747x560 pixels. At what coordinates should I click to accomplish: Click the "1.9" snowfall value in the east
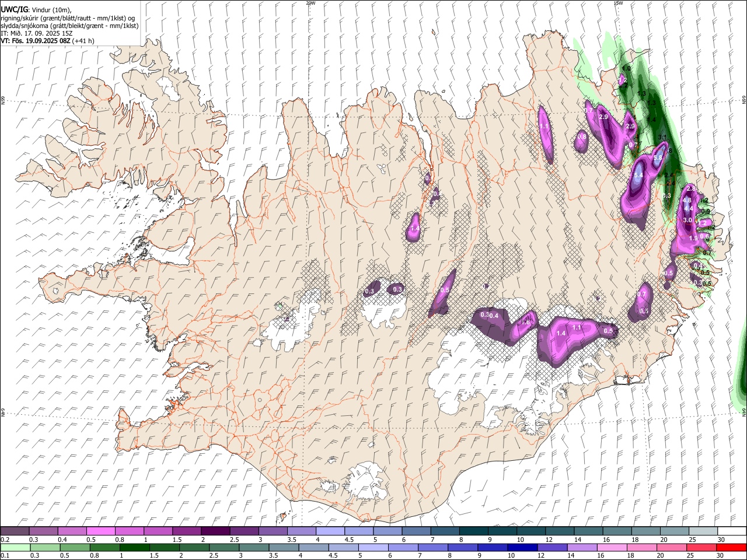(x=693, y=238)
